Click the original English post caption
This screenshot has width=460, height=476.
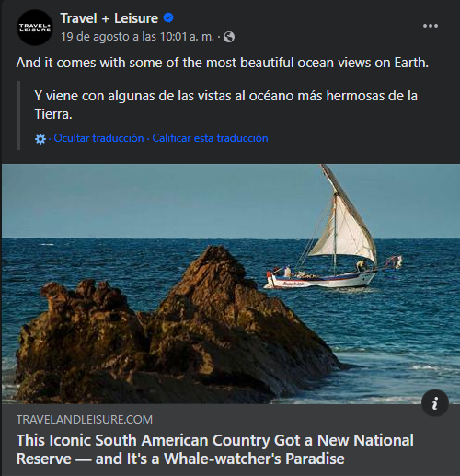coord(223,63)
